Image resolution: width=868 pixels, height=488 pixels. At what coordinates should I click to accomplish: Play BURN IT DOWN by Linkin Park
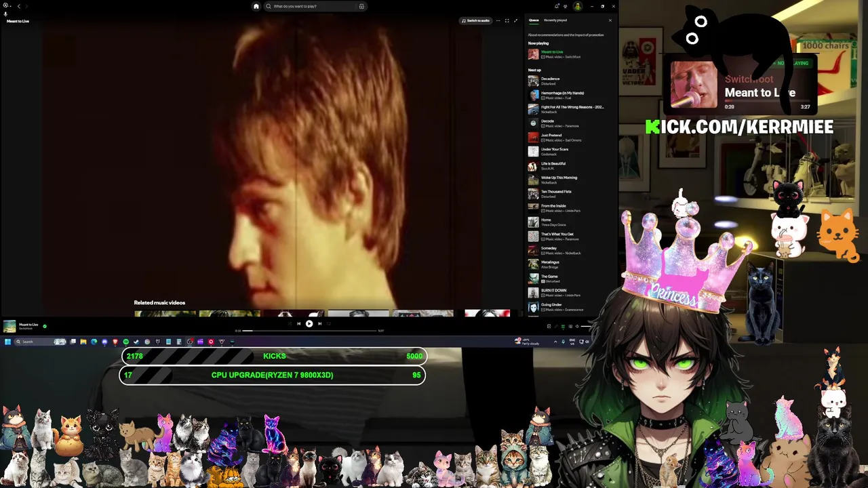[x=568, y=293]
